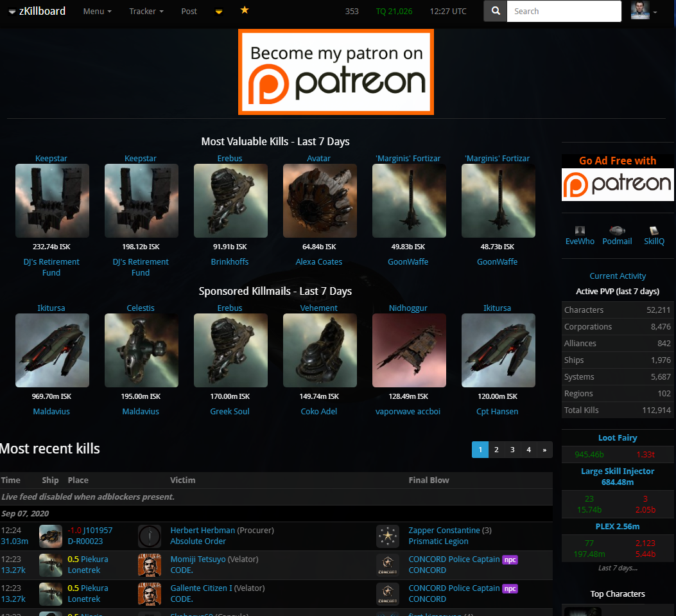This screenshot has width=676, height=616.
Task: Open the D-R00023 region link
Action: point(85,541)
